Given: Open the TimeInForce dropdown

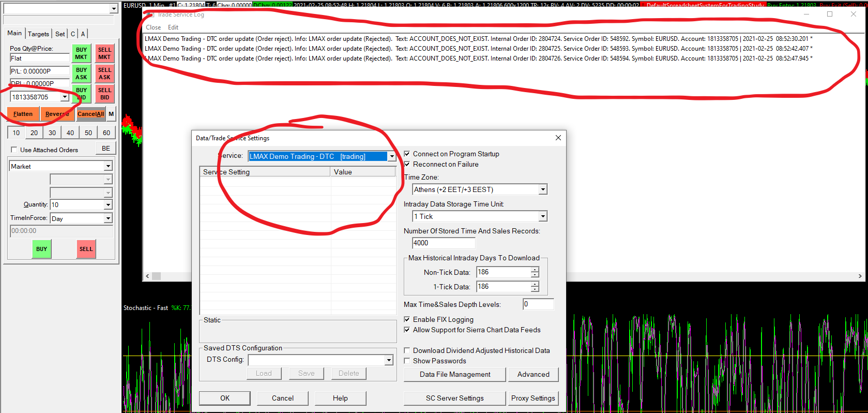Looking at the screenshot, I should 108,218.
